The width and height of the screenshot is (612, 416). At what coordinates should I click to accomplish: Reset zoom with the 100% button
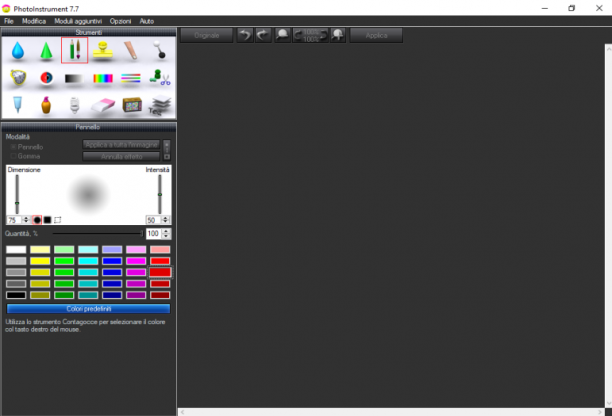pos(311,36)
